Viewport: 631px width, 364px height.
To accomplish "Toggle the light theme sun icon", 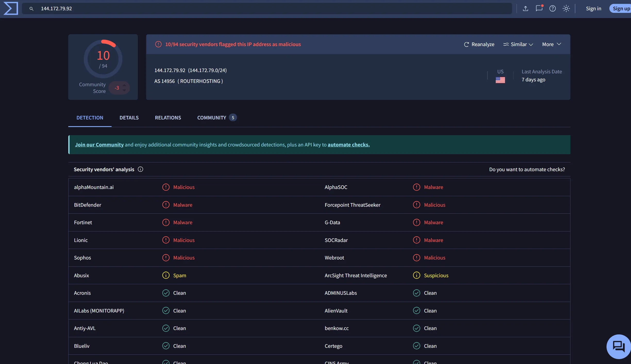I will pyautogui.click(x=566, y=8).
